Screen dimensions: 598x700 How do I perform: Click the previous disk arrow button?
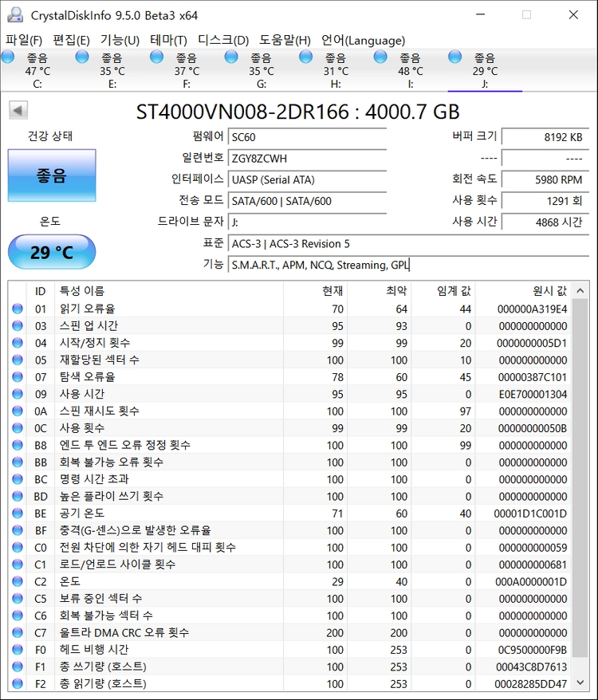coord(18,110)
